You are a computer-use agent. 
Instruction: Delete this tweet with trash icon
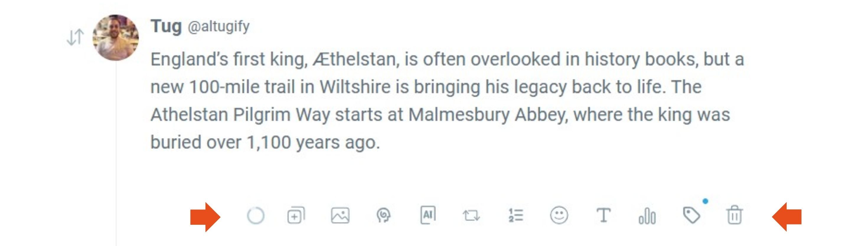735,215
